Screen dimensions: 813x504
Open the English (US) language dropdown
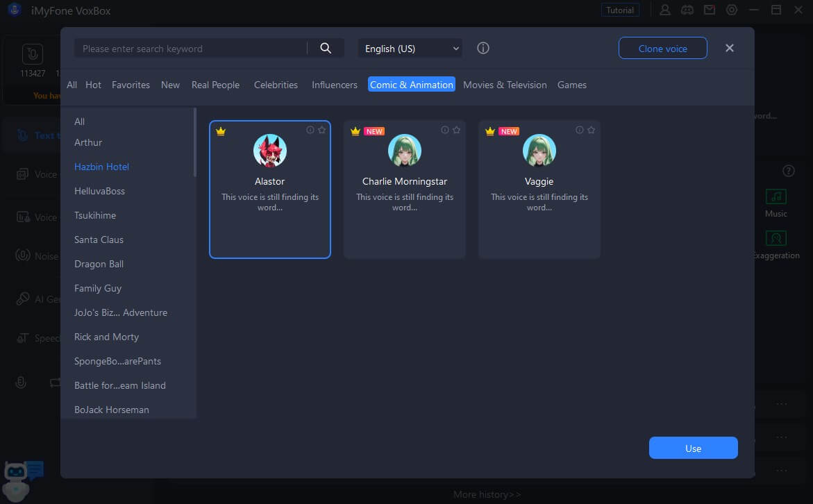coord(410,48)
